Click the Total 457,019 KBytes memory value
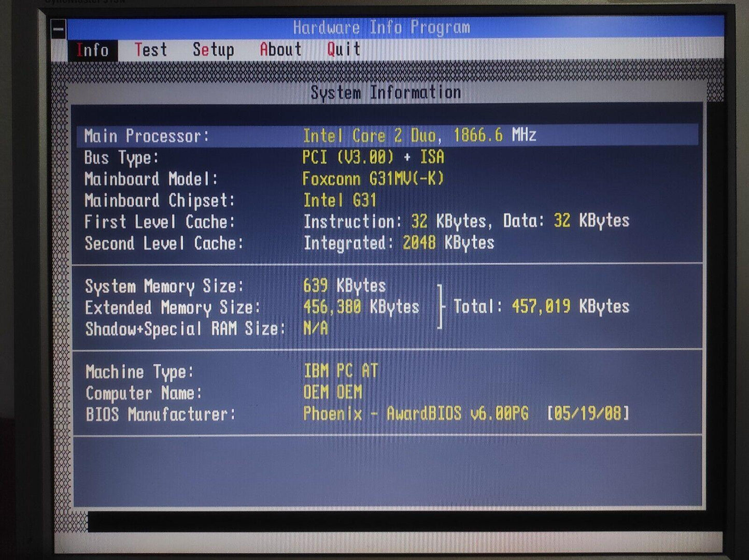The image size is (749, 560). coord(541,306)
